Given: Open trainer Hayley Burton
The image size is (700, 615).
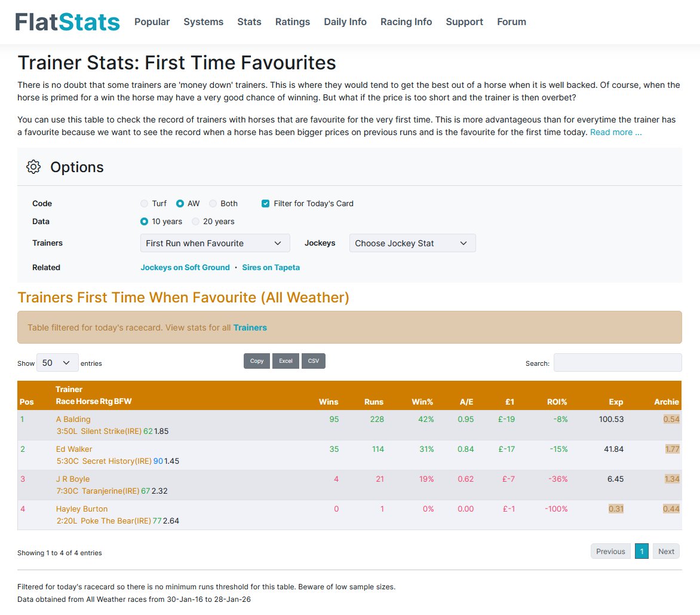Looking at the screenshot, I should [82, 509].
